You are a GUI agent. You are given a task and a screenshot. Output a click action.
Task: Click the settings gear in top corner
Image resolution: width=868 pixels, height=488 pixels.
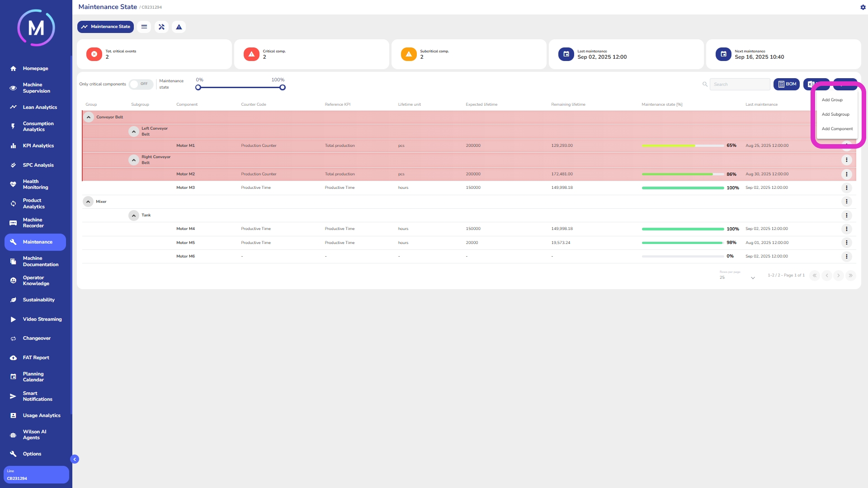coord(863,7)
